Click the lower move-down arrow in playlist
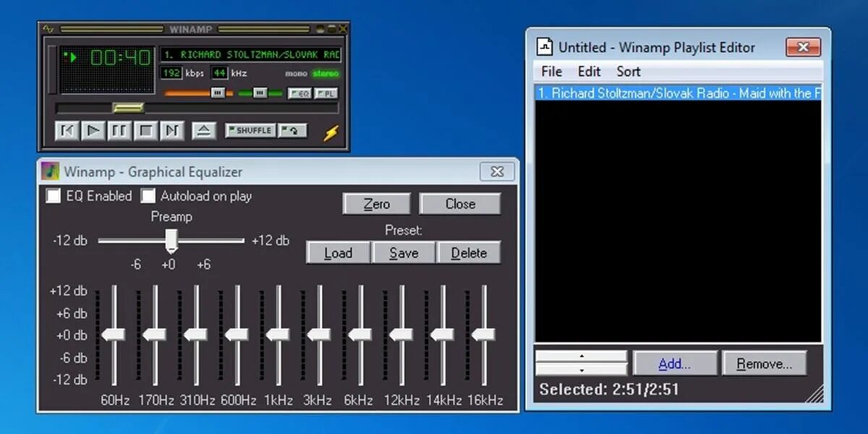Viewport: 868px width, 434px height. 581,370
